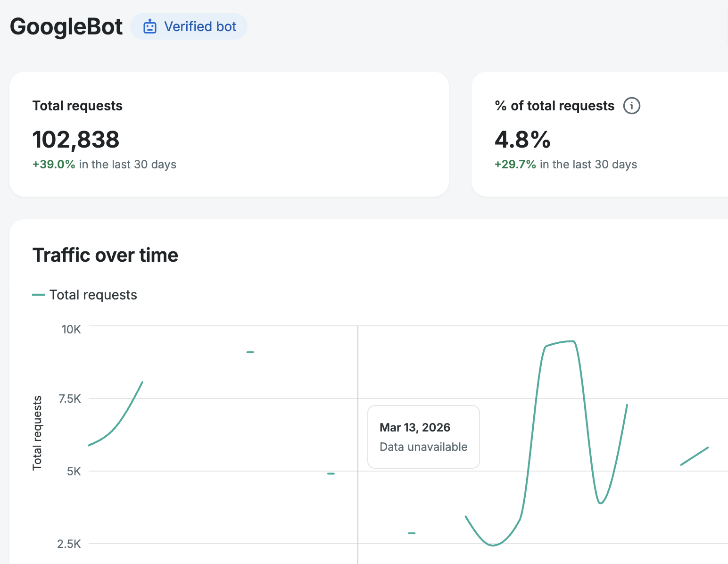Click the Mar 13, 2026 tooltip date
The width and height of the screenshot is (728, 564).
[x=415, y=427]
